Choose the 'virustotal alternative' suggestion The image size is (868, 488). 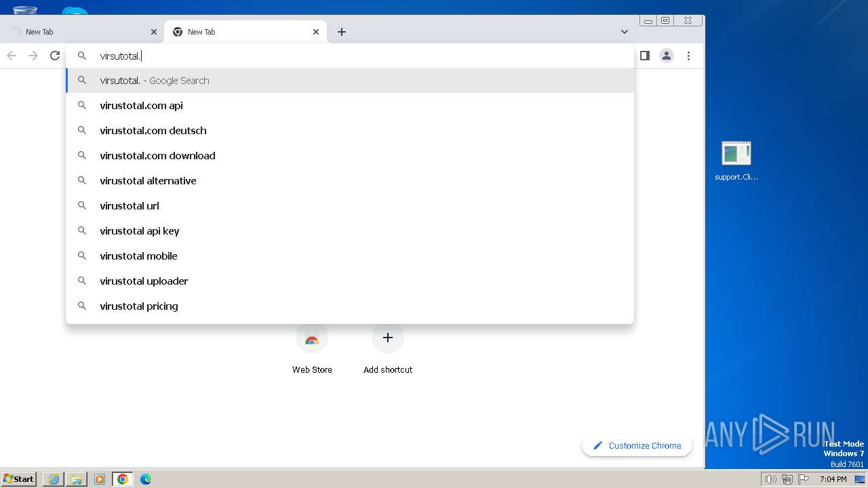350,181
